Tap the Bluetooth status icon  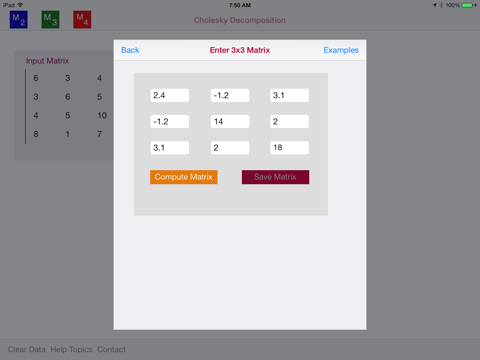coord(441,5)
